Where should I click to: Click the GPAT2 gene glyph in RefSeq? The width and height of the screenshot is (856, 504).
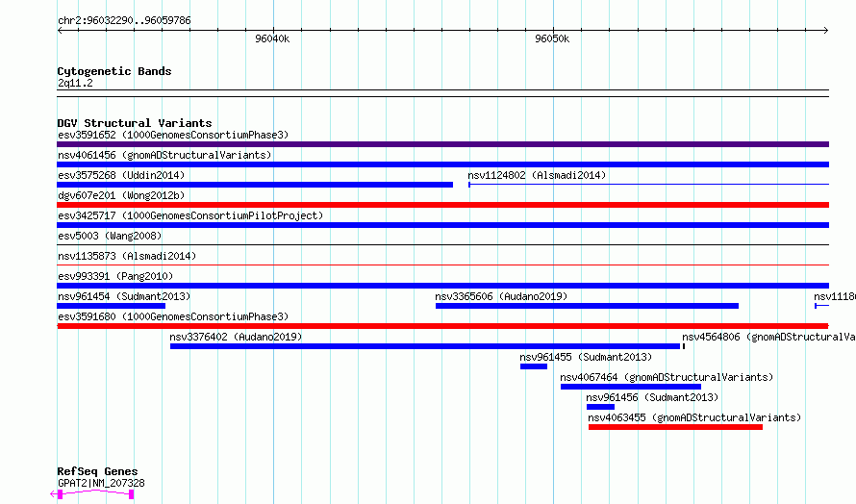[x=91, y=493]
